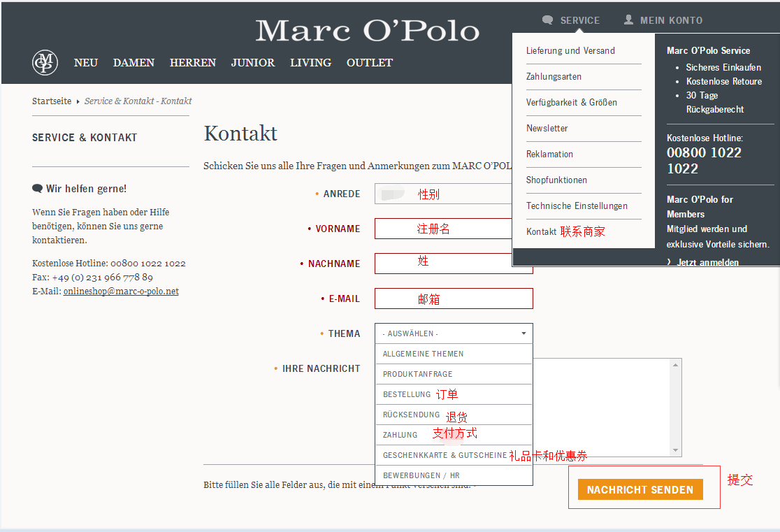
Task: Click into the Vorname input field
Action: coord(443,229)
